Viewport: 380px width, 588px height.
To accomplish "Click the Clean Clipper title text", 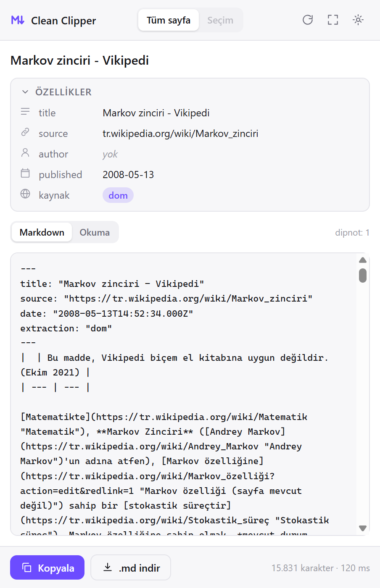I will [63, 21].
